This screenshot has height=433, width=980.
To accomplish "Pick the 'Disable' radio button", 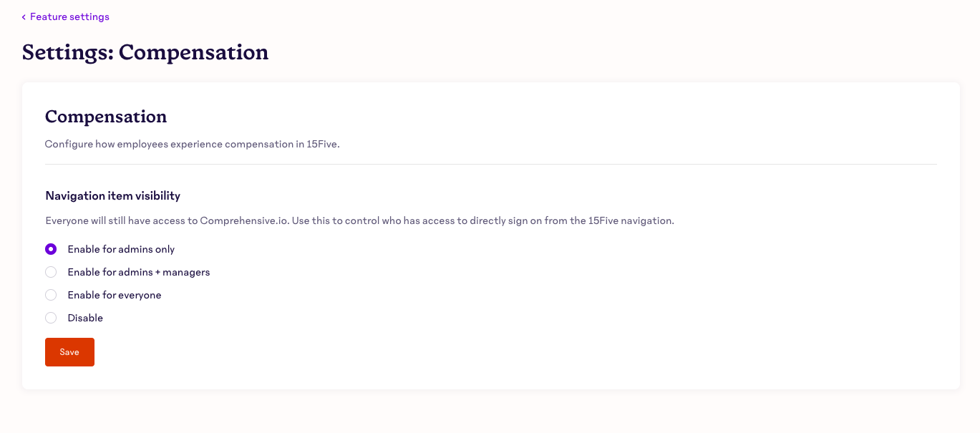I will point(51,318).
